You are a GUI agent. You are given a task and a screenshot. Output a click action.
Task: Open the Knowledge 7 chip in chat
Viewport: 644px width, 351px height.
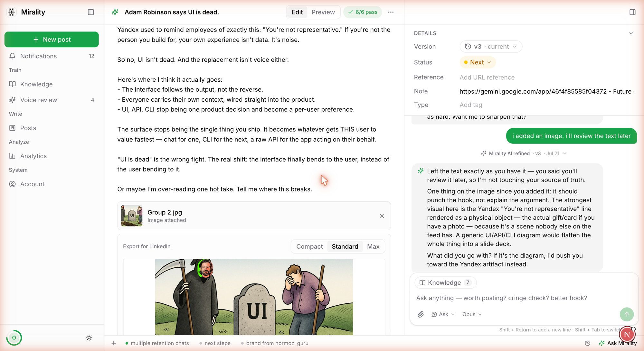coord(446,282)
